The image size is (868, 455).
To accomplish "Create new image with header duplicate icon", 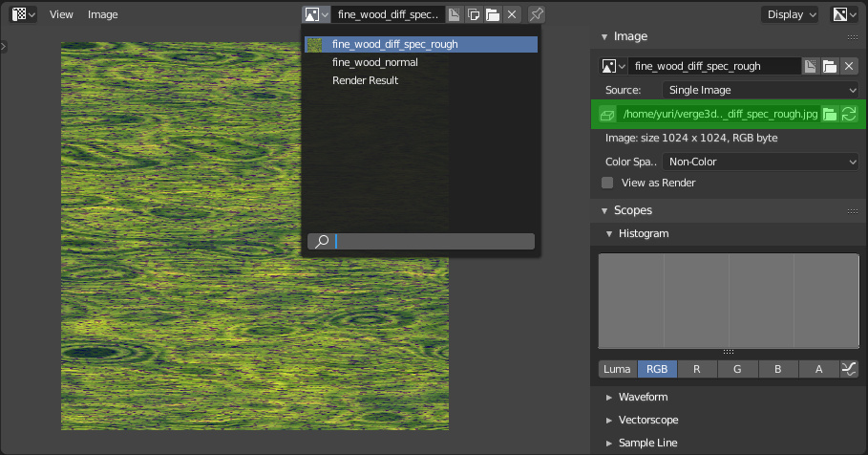I will (x=474, y=14).
